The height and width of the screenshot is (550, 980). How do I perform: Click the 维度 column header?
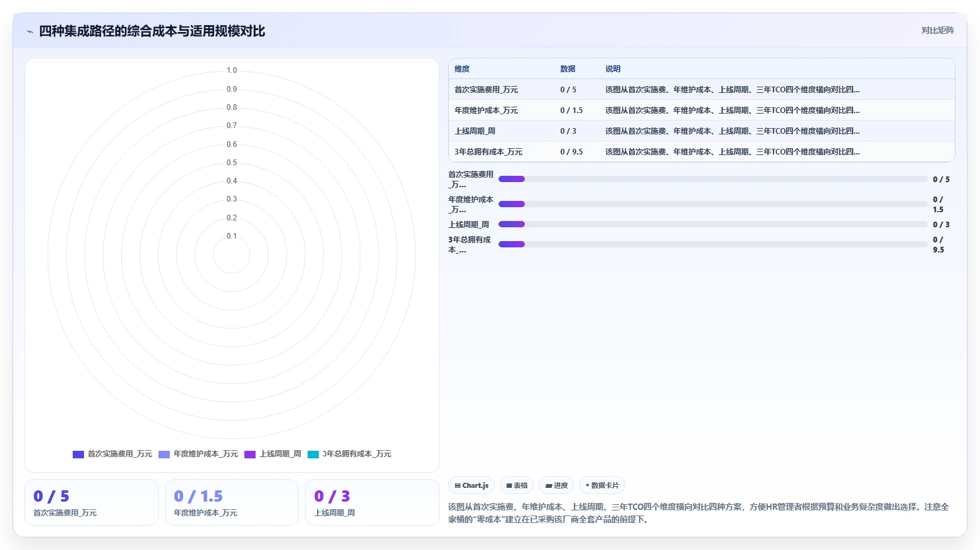(x=462, y=69)
